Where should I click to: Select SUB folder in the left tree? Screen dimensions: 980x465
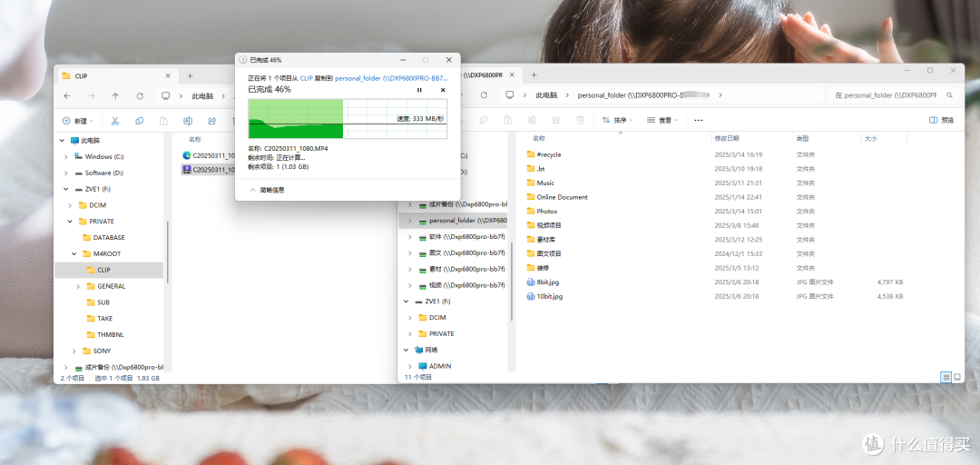click(103, 302)
